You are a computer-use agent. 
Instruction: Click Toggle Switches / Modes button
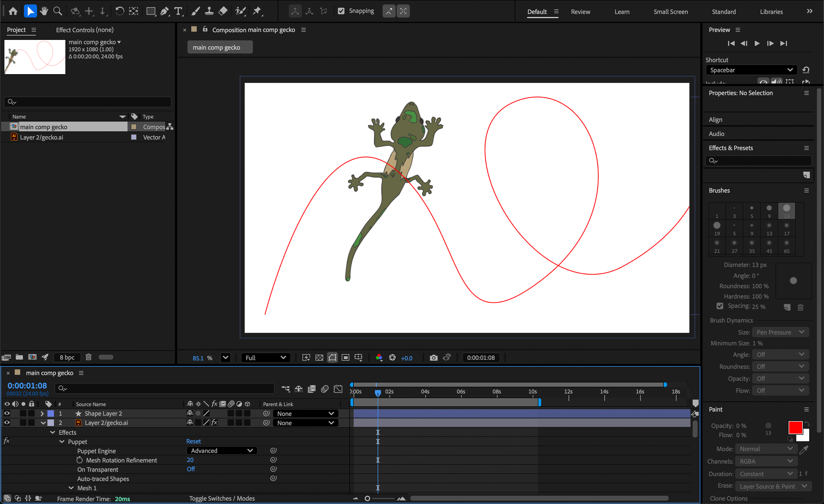pos(222,498)
